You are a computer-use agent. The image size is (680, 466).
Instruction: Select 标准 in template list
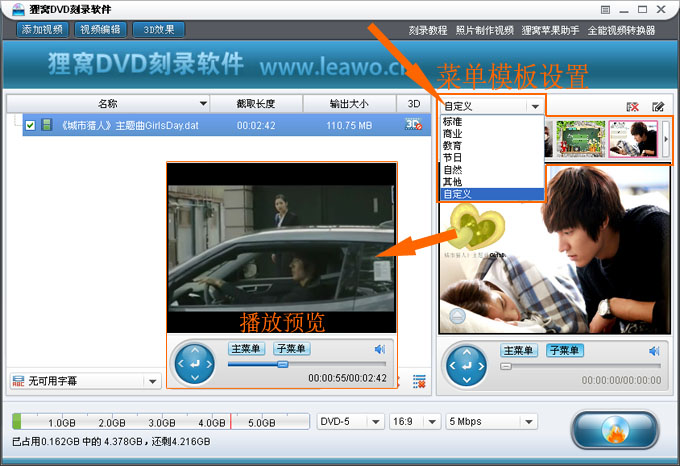(x=492, y=122)
